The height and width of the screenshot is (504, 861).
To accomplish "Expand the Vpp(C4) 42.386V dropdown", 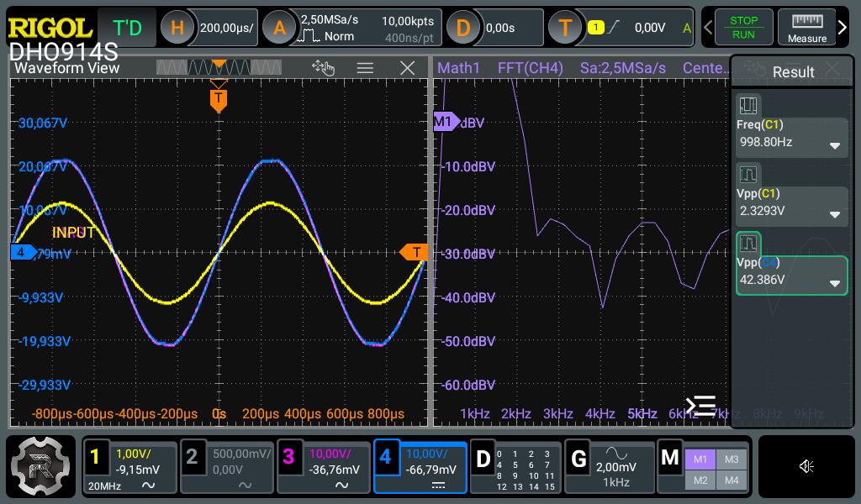I will pos(835,284).
